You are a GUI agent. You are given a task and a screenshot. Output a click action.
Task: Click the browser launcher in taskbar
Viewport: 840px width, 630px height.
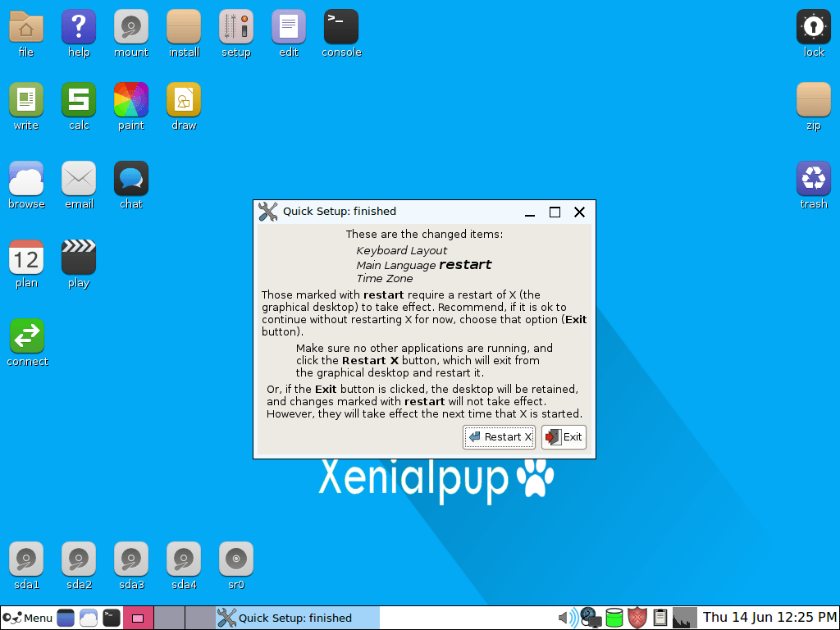(x=89, y=618)
